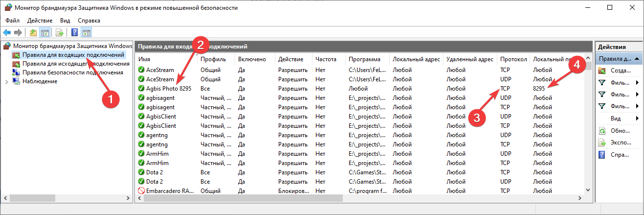Sort by the Локальный адрес column header
Screen dimensions: 644x215
[x=416, y=59]
